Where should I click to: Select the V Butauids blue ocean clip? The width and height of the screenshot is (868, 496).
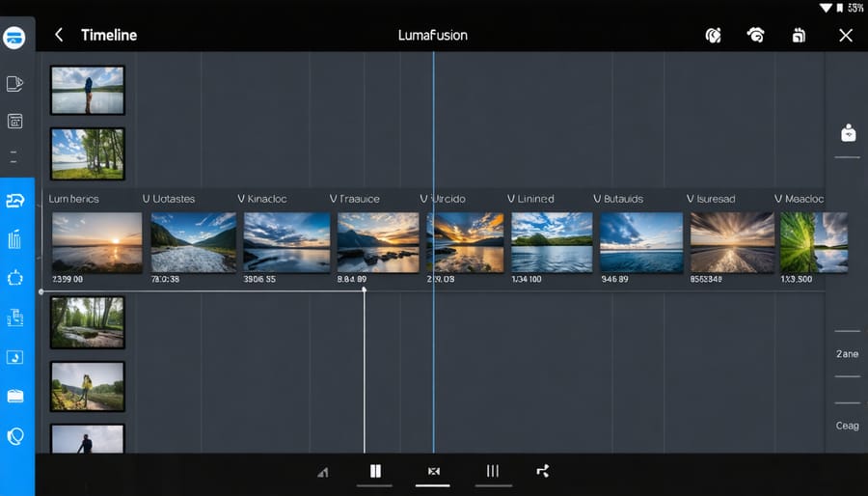[641, 242]
